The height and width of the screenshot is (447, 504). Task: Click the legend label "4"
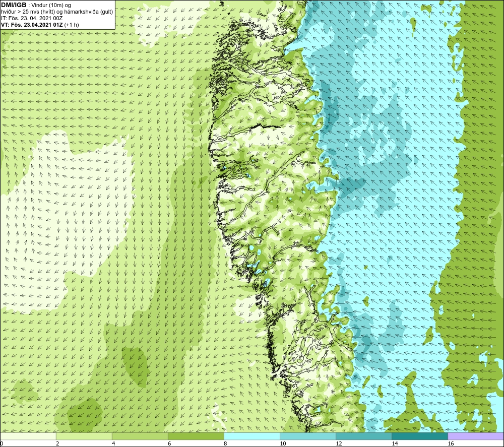point(113,444)
